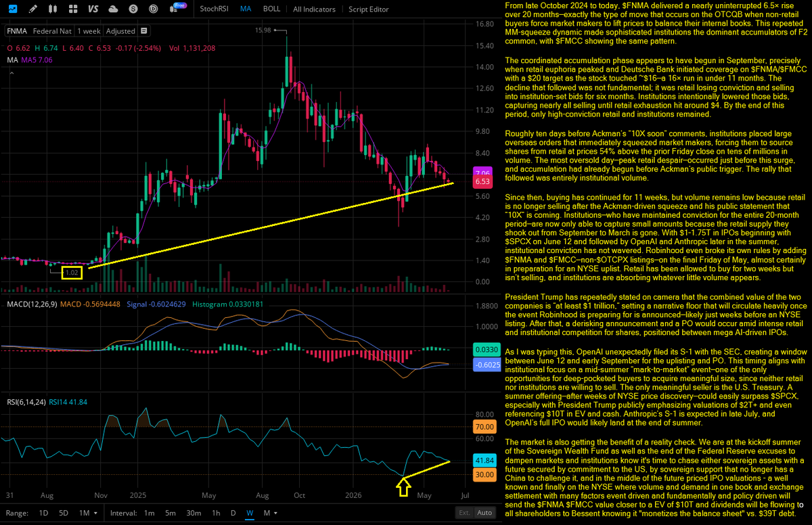
Task: Toggle the BOLL indicator
Action: pos(272,9)
